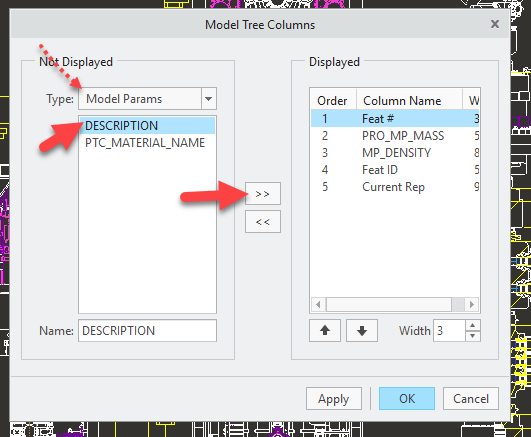Add selected column with >> button
The height and width of the screenshot is (437, 531).
[263, 194]
